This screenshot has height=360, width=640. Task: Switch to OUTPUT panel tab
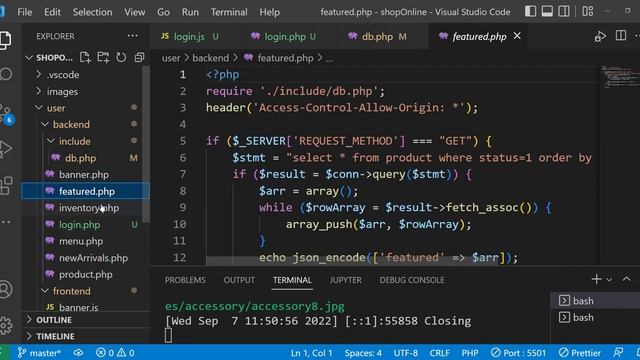click(x=239, y=280)
